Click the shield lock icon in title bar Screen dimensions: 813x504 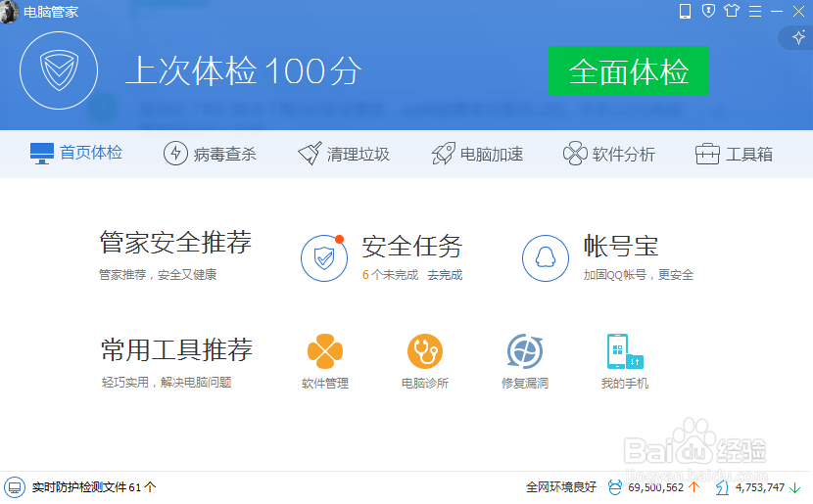click(708, 11)
